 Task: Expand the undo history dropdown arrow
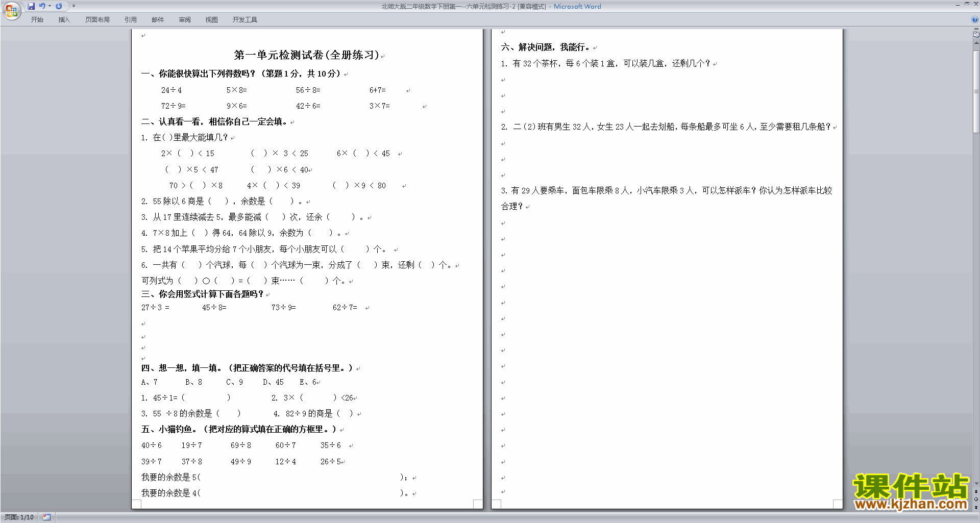click(x=50, y=6)
